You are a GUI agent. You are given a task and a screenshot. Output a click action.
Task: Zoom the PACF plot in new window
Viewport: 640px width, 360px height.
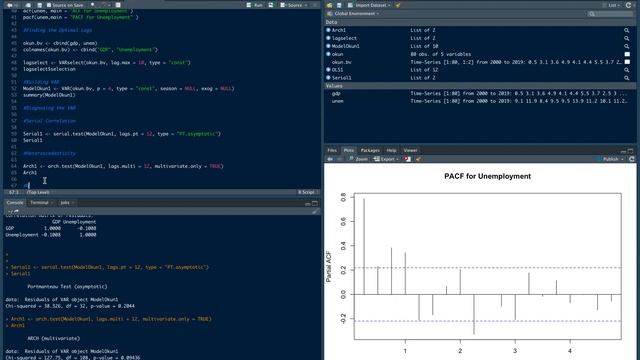pyautogui.click(x=358, y=159)
